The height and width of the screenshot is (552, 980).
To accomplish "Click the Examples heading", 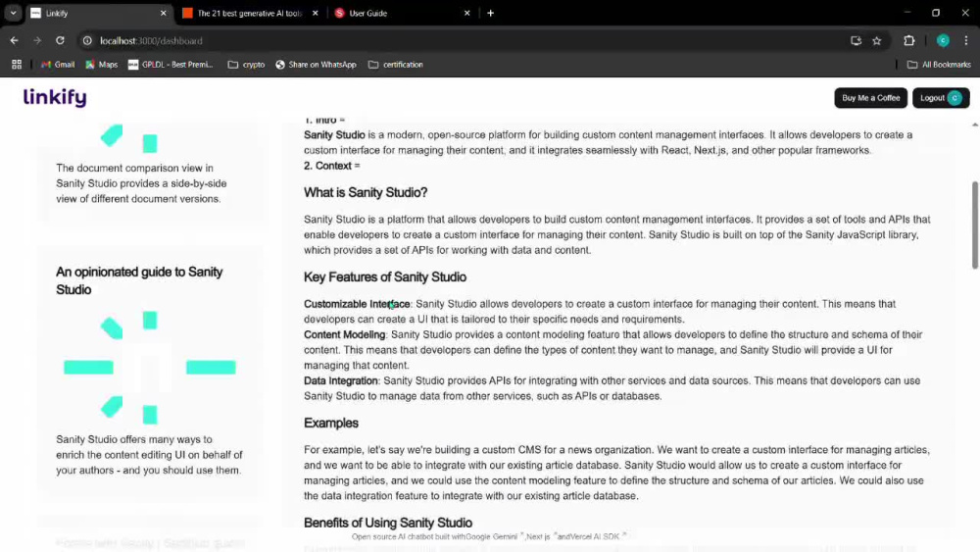I will coord(331,424).
